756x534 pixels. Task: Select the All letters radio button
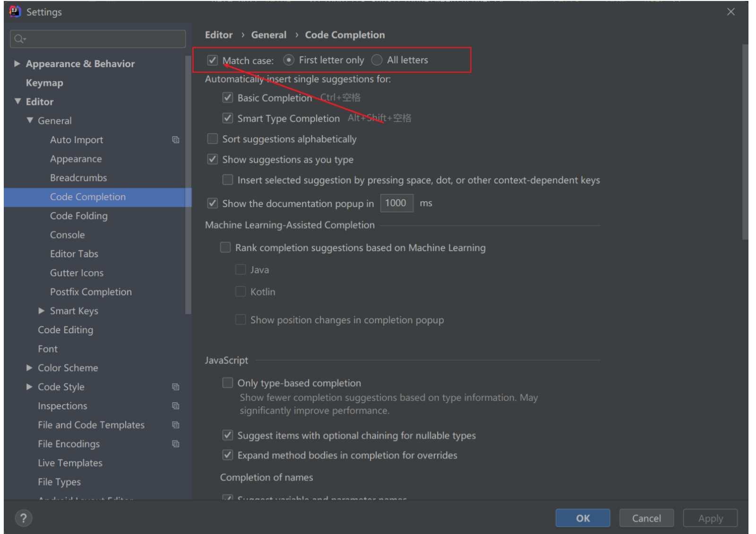point(377,60)
